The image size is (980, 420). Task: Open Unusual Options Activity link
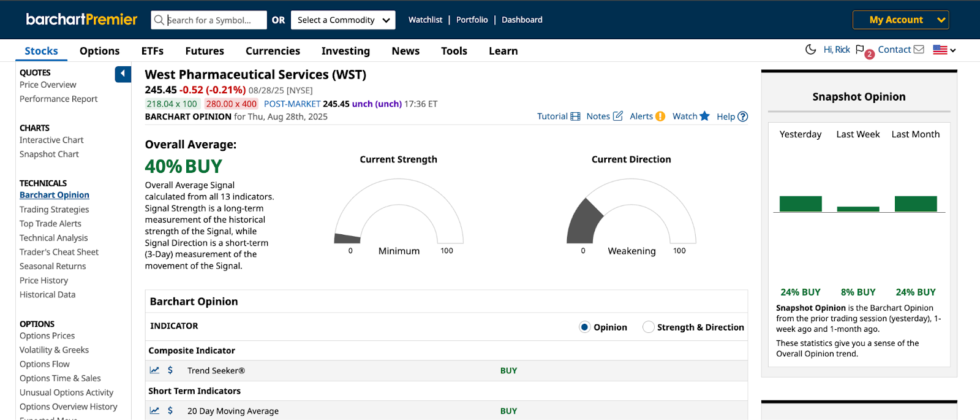[x=66, y=392]
